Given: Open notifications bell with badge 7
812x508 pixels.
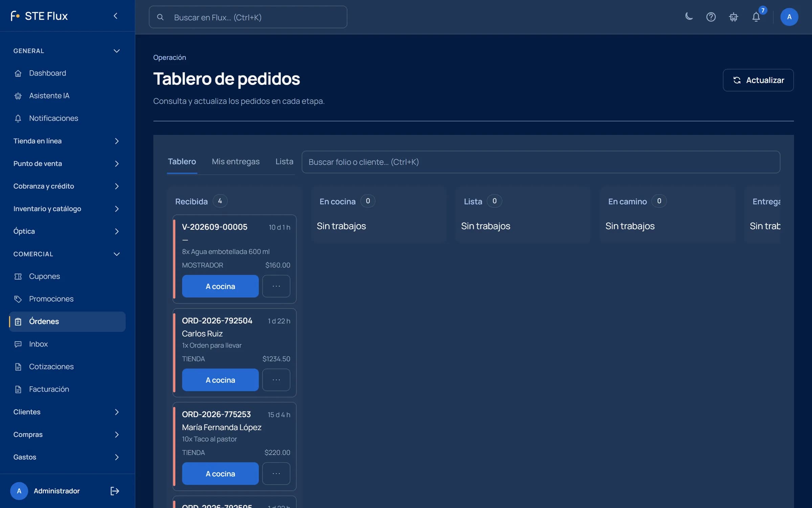Looking at the screenshot, I should coord(756,17).
